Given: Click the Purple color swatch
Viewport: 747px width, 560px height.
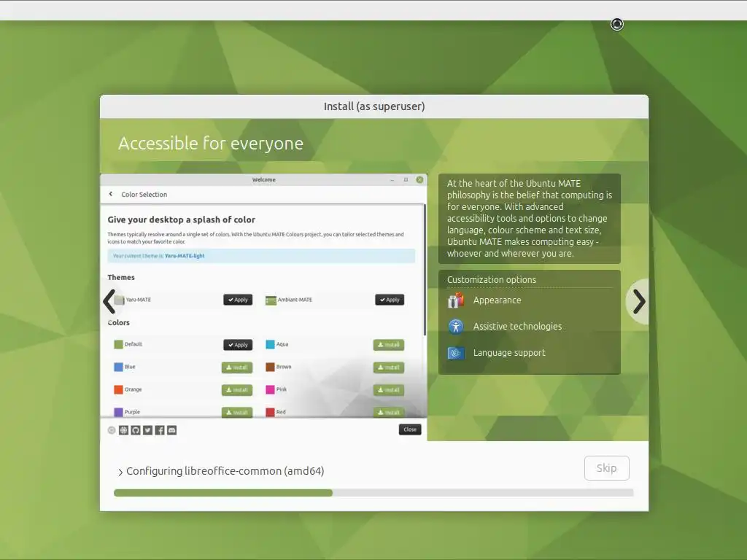Looking at the screenshot, I should coord(119,412).
